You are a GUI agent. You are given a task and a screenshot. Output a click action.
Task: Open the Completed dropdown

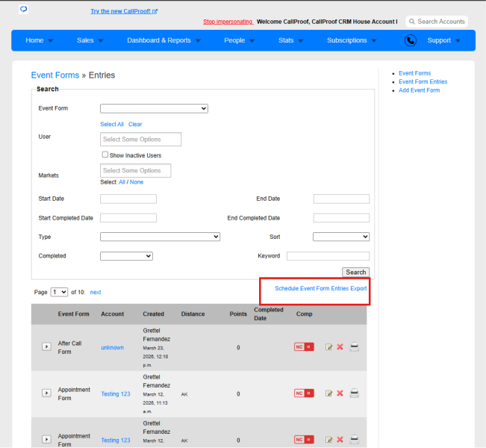coord(126,256)
